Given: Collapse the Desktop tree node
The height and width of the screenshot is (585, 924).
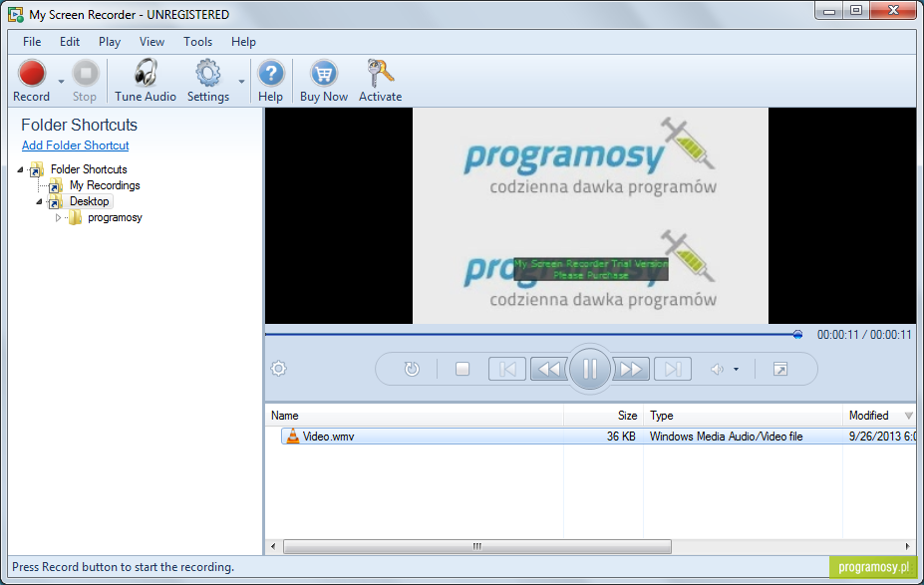Looking at the screenshot, I should 40,201.
